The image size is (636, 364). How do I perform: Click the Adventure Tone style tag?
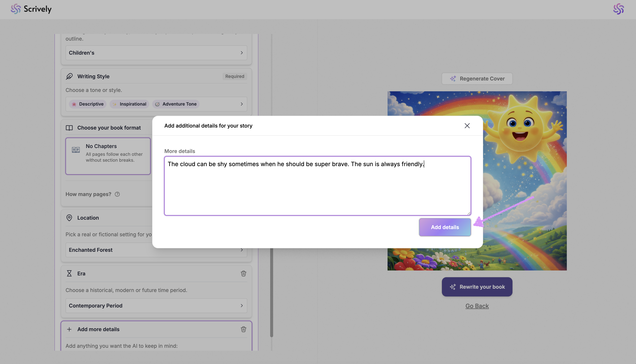pyautogui.click(x=176, y=104)
